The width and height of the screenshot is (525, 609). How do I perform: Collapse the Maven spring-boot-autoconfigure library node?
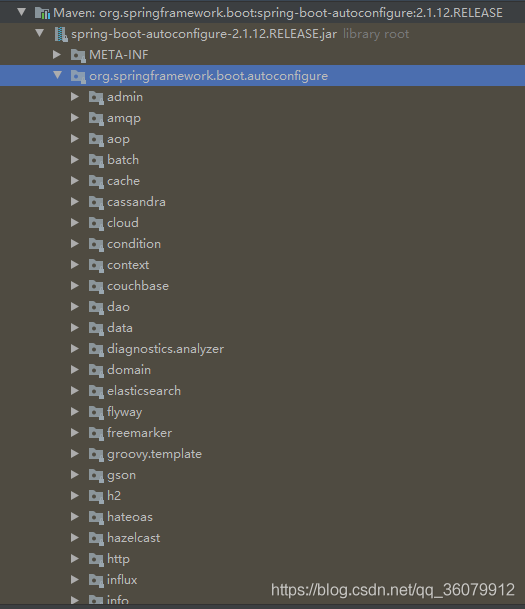point(22,12)
